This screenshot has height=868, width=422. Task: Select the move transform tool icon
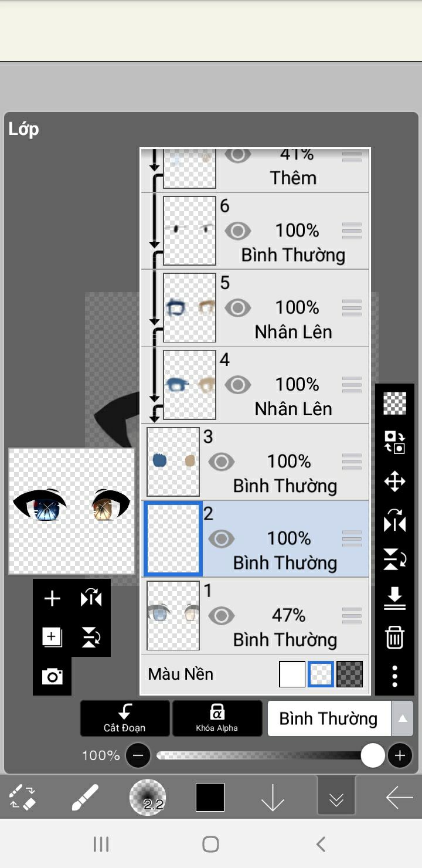pyautogui.click(x=394, y=482)
